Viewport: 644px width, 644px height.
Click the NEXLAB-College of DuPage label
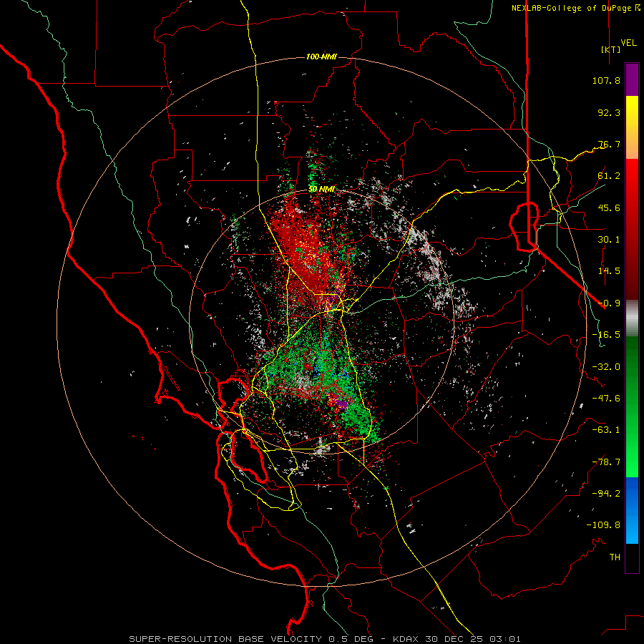click(575, 8)
